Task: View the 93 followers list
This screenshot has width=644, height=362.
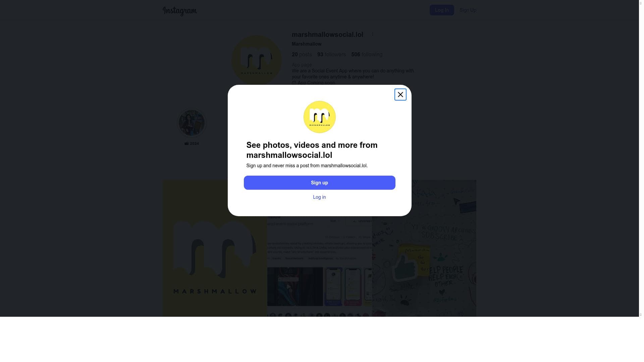Action: pos(331,54)
